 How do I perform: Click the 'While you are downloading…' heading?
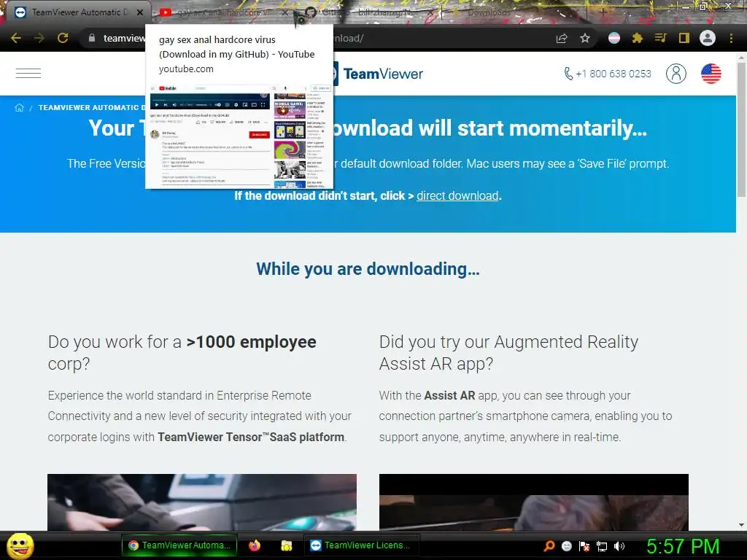(x=368, y=269)
